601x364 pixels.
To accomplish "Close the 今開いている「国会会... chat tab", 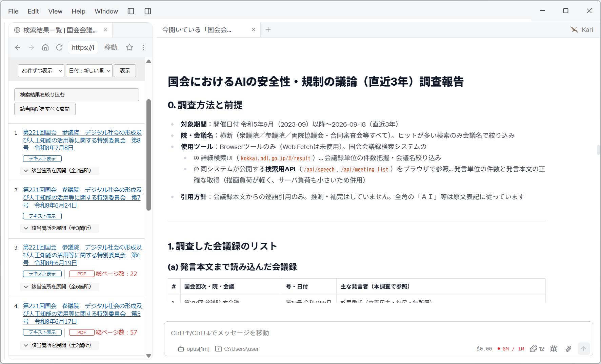I will click(x=254, y=30).
